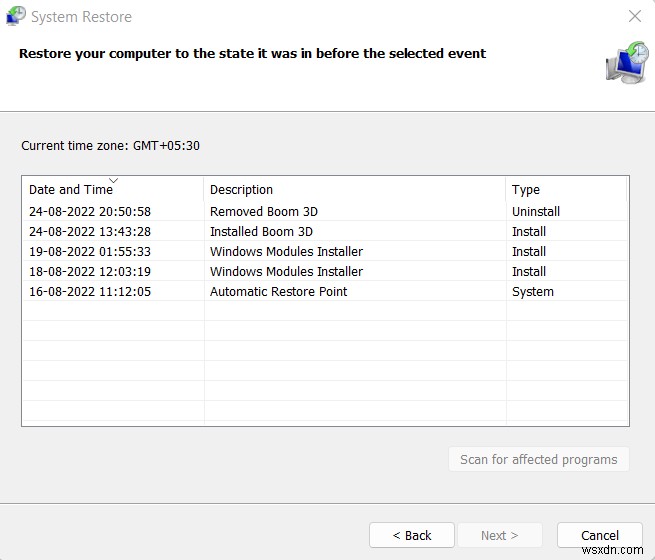Click the 16-08-2022 11:12:05 date cell
Viewport: 655px width, 560px height.
coord(90,292)
